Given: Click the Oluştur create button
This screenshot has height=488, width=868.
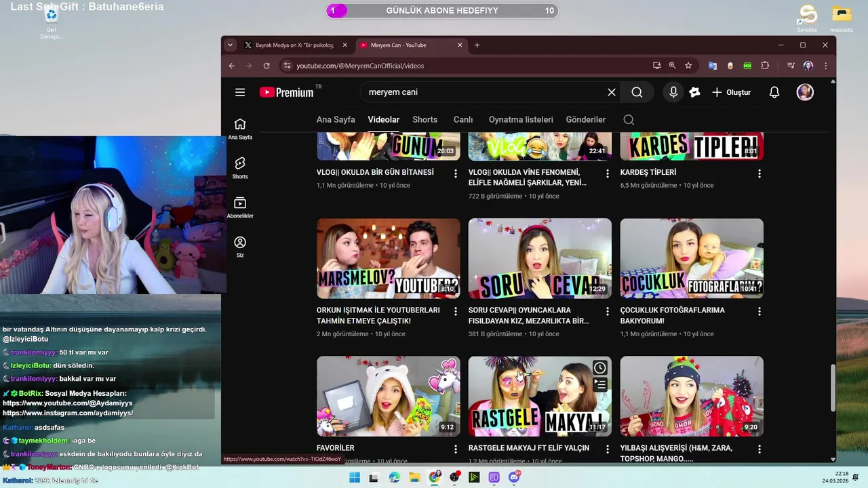Looking at the screenshot, I should 732,92.
